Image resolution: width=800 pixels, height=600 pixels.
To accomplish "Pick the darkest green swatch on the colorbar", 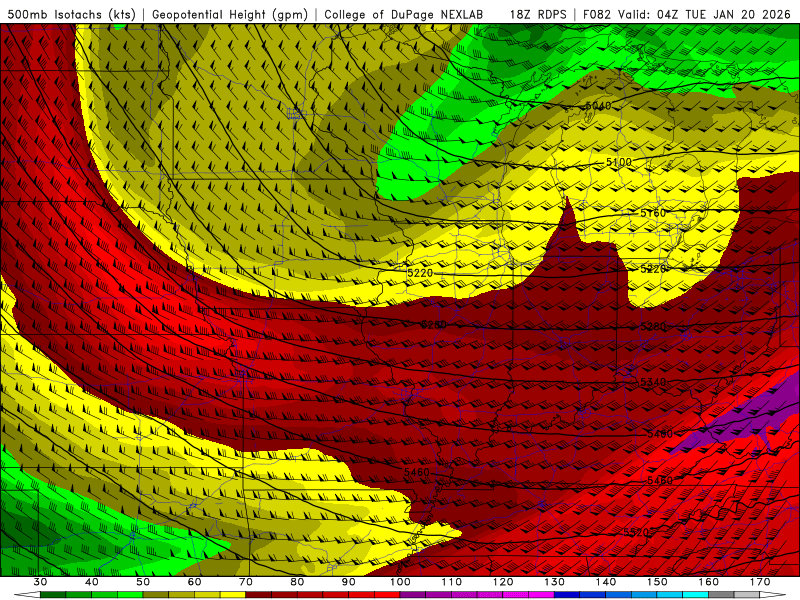I will coord(53,595).
